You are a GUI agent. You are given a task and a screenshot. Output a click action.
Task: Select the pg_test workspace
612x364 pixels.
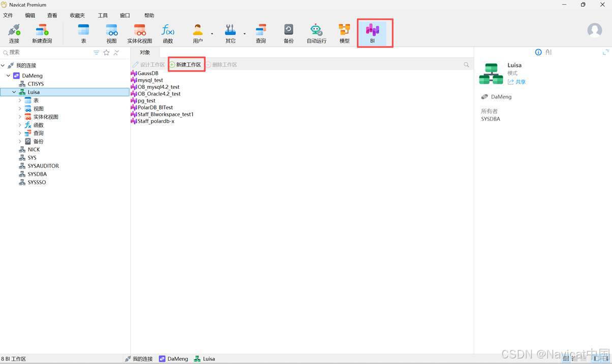point(143,101)
